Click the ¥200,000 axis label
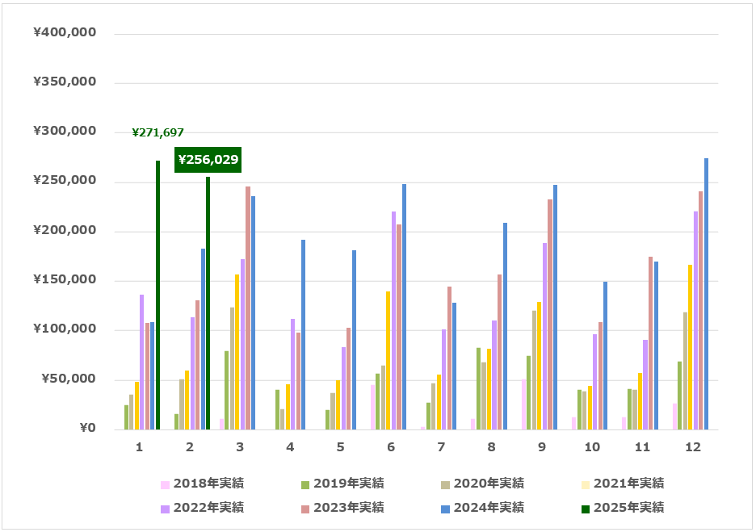756x532 pixels. pos(65,230)
